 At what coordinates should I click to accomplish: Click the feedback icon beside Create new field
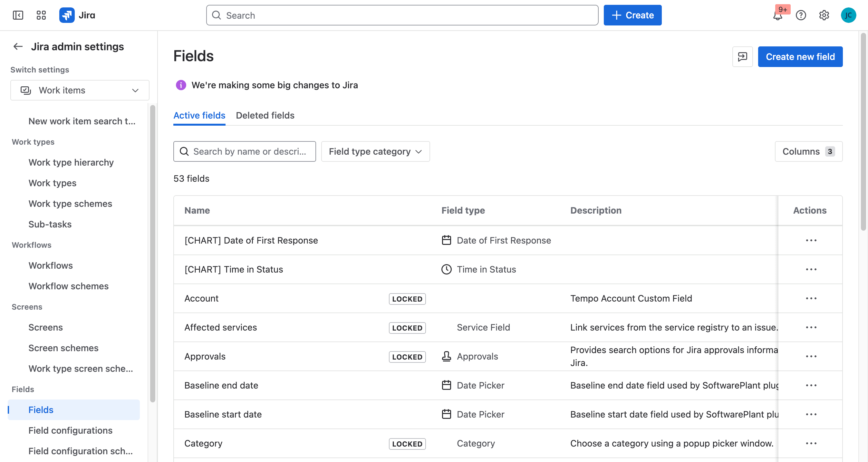[x=742, y=57]
